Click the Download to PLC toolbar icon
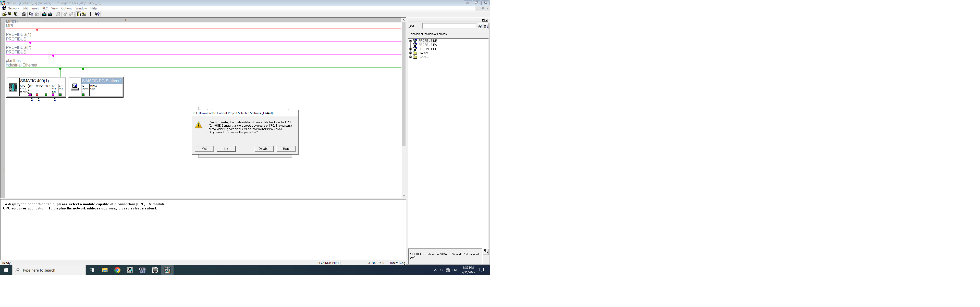 tap(44, 15)
